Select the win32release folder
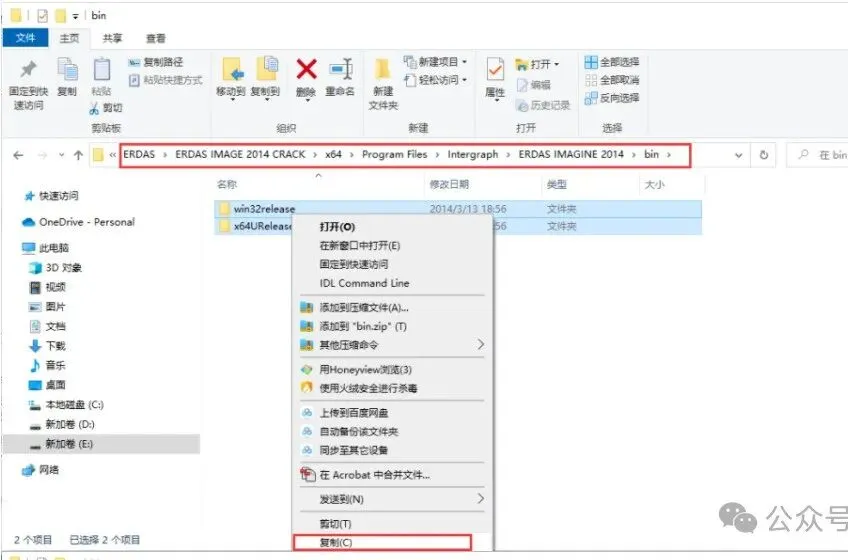Image resolution: width=848 pixels, height=560 pixels. pyautogui.click(x=458, y=209)
